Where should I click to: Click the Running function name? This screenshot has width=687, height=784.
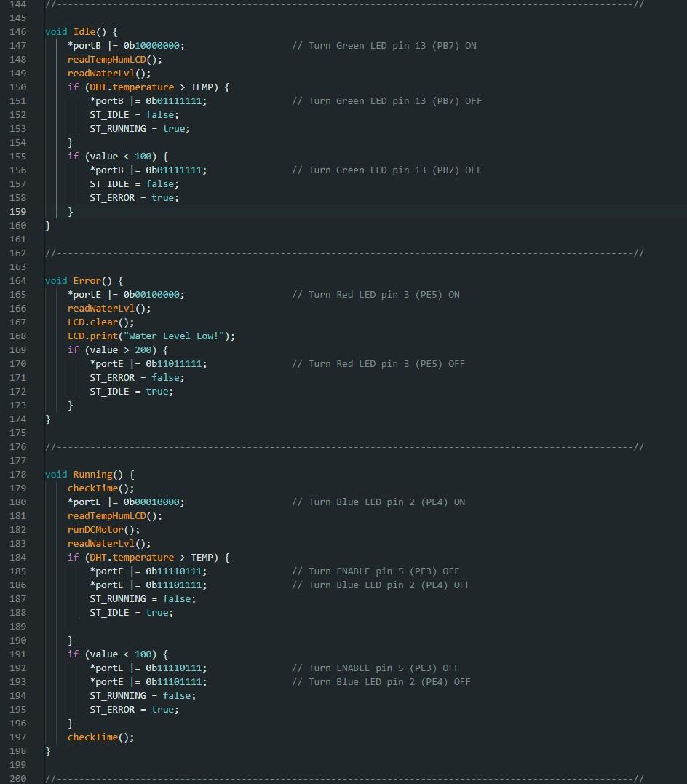point(92,474)
